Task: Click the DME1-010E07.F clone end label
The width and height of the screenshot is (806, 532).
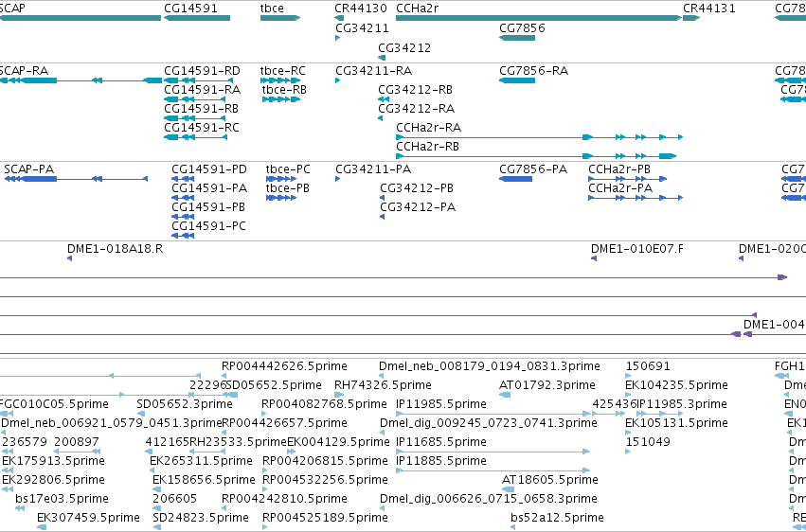Action: click(637, 249)
